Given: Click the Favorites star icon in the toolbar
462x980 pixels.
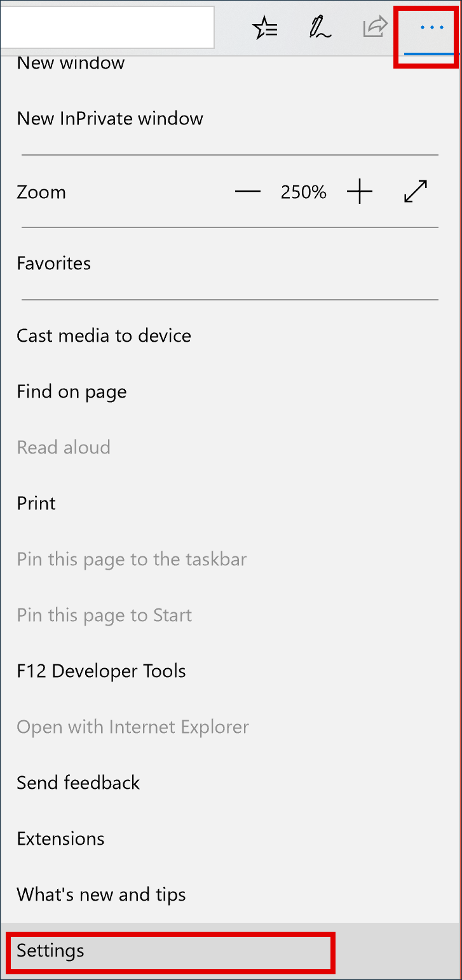Looking at the screenshot, I should click(266, 27).
